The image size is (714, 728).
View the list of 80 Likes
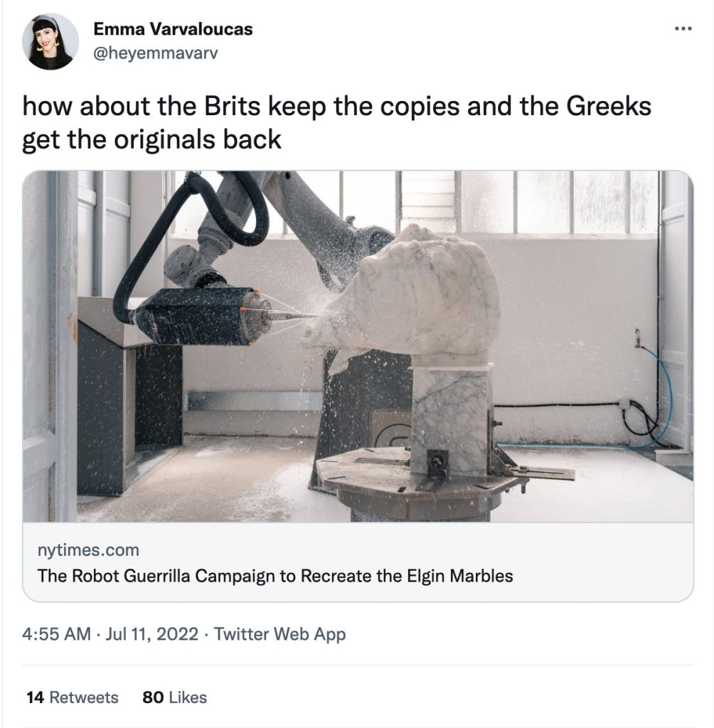(175, 697)
